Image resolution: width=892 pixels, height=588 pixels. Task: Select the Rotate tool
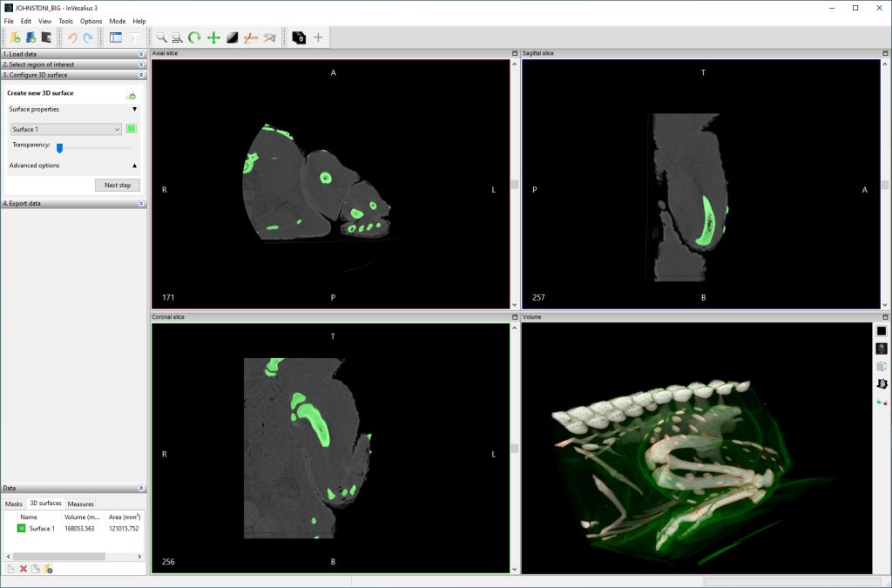(x=193, y=37)
